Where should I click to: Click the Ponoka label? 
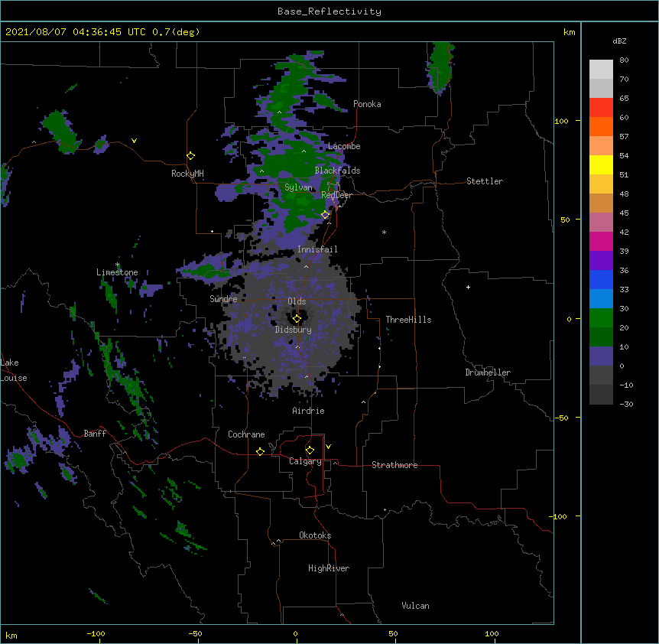point(367,104)
